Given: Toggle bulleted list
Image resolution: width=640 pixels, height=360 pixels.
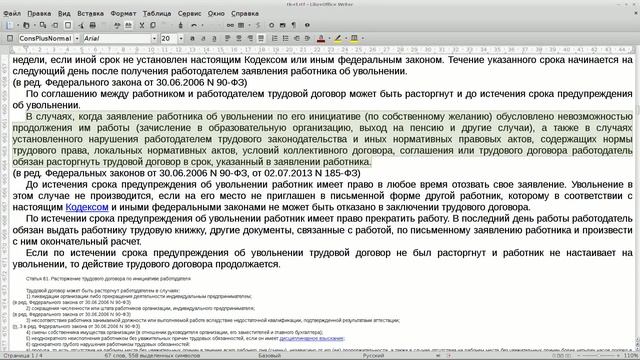Looking at the screenshot, I should pyautogui.click(x=286, y=38).
